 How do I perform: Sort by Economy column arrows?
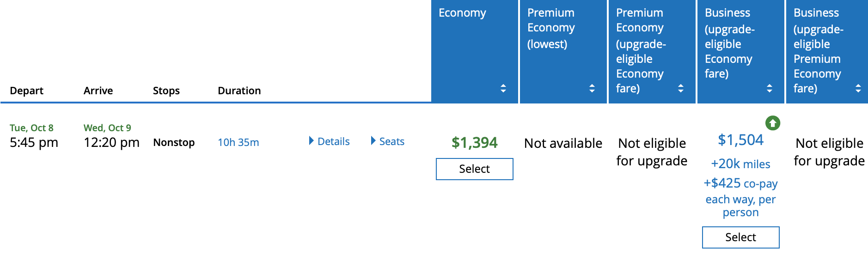(503, 88)
